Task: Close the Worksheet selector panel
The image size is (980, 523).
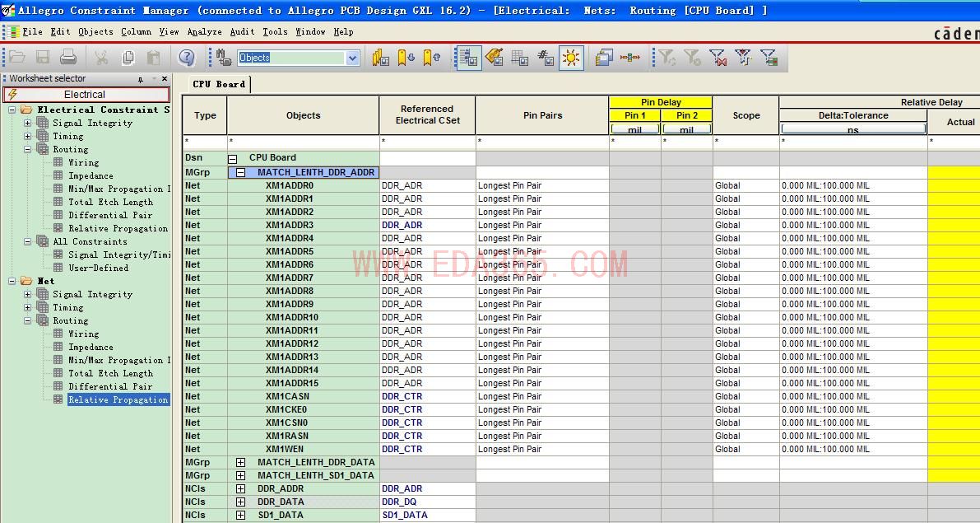Action: pos(165,79)
